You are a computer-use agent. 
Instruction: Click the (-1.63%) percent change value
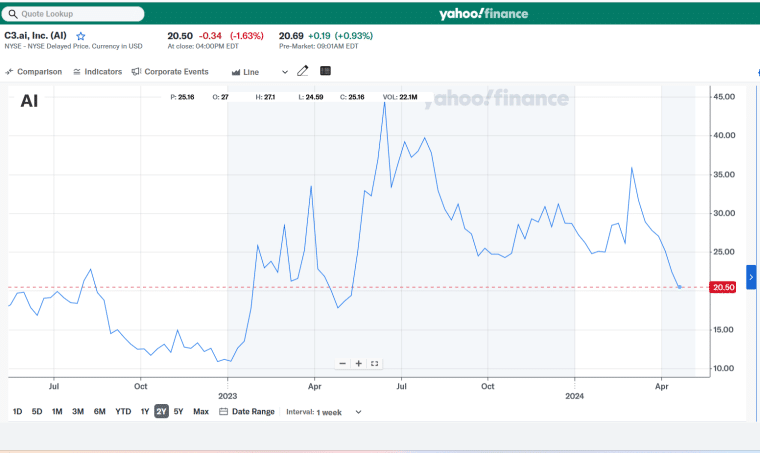pos(247,36)
